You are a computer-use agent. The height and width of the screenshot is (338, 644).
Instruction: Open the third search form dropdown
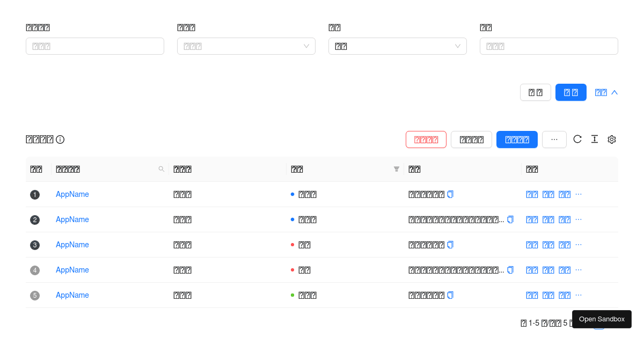tap(397, 46)
